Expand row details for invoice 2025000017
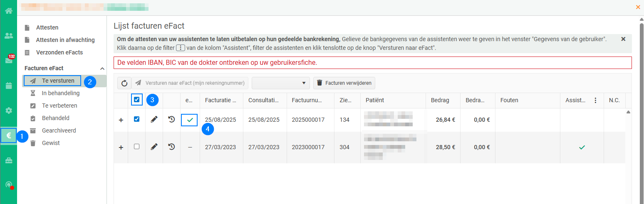 (121, 120)
